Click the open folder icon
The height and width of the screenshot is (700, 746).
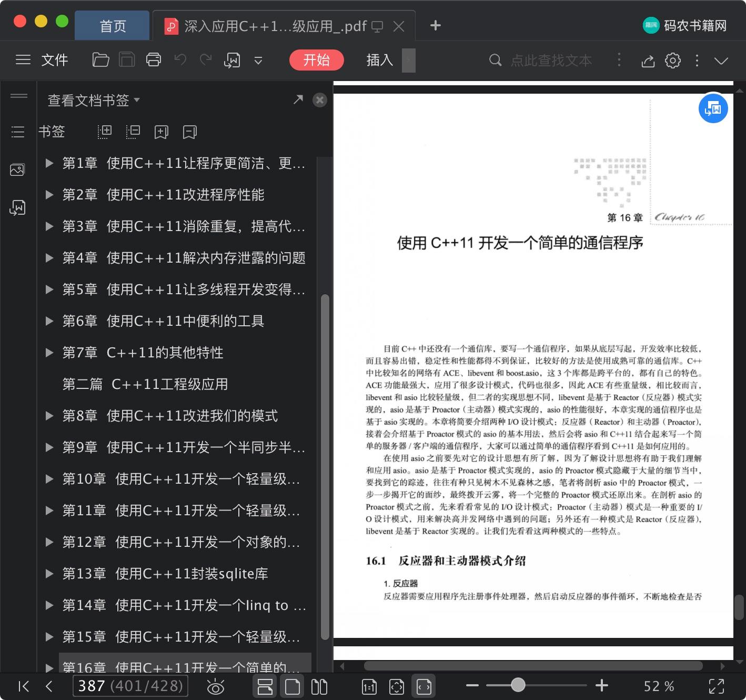pos(100,60)
